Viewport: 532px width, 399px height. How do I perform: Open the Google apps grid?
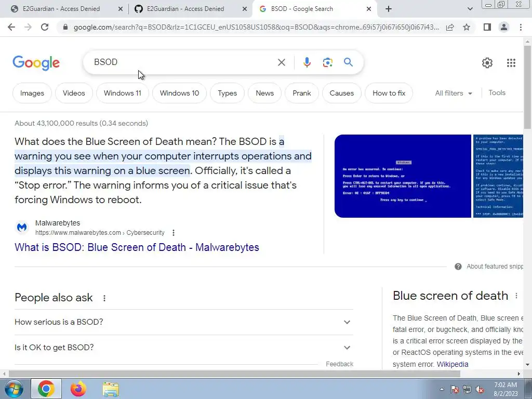tap(511, 62)
